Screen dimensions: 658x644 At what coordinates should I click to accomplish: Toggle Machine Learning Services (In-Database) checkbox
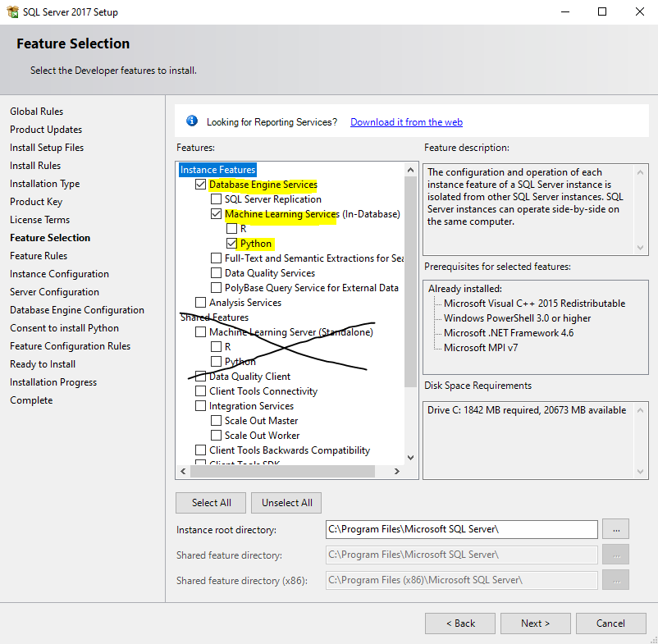click(x=216, y=214)
